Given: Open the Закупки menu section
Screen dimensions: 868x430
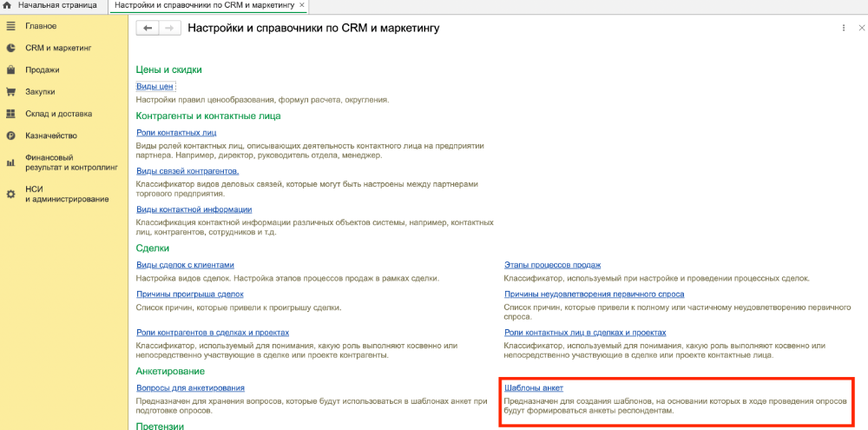Looking at the screenshot, I should click(x=40, y=92).
